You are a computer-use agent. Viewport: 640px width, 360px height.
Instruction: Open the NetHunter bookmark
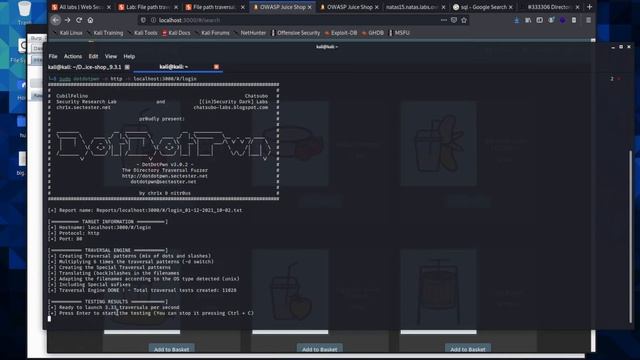(x=250, y=33)
